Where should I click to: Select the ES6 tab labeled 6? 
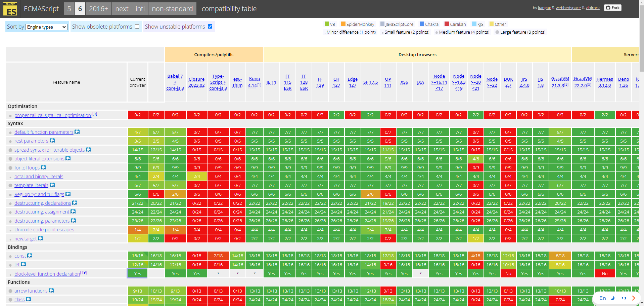[x=80, y=9]
